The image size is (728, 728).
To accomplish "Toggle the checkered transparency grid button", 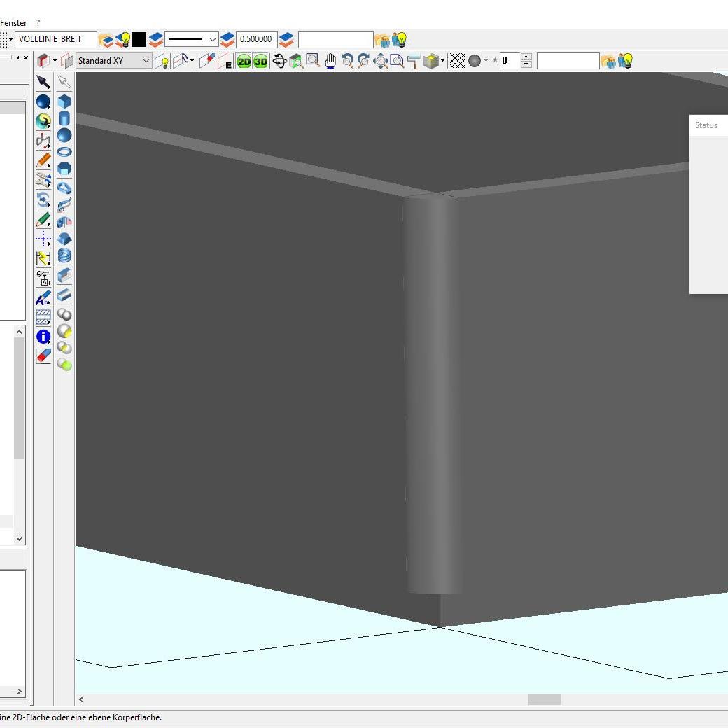I will pyautogui.click(x=457, y=61).
